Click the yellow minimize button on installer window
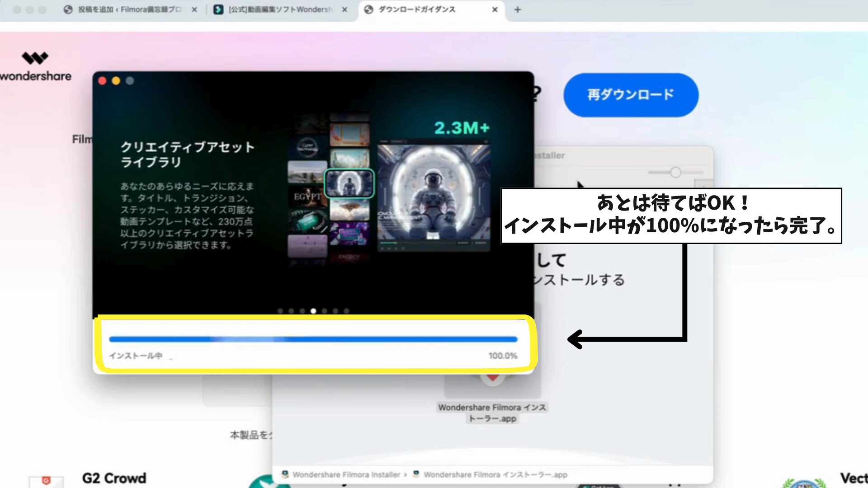 (116, 81)
